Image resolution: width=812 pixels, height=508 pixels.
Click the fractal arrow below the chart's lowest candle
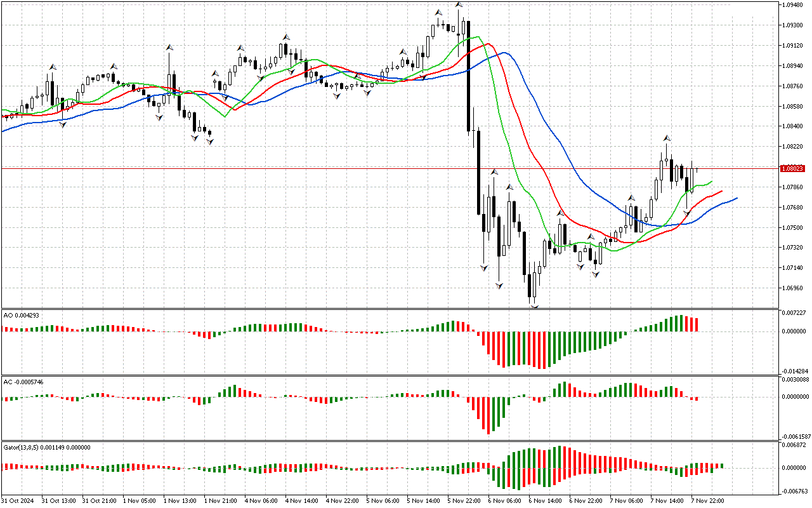pyautogui.click(x=535, y=307)
